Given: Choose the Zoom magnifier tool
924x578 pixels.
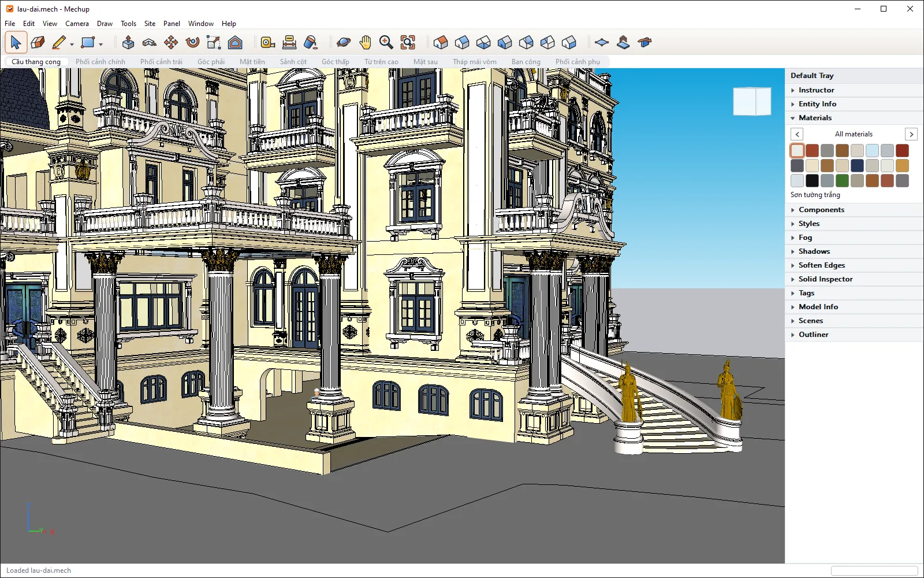Looking at the screenshot, I should (x=386, y=42).
